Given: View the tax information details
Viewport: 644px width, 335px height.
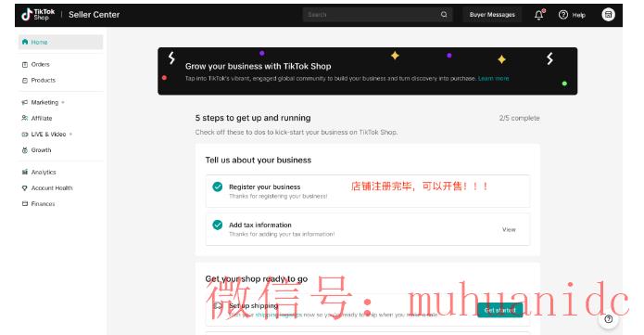Looking at the screenshot, I should coord(509,229).
